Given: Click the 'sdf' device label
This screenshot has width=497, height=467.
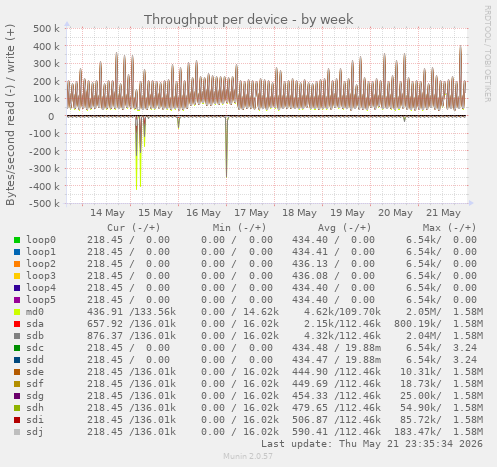Looking at the screenshot, I should (35, 384).
